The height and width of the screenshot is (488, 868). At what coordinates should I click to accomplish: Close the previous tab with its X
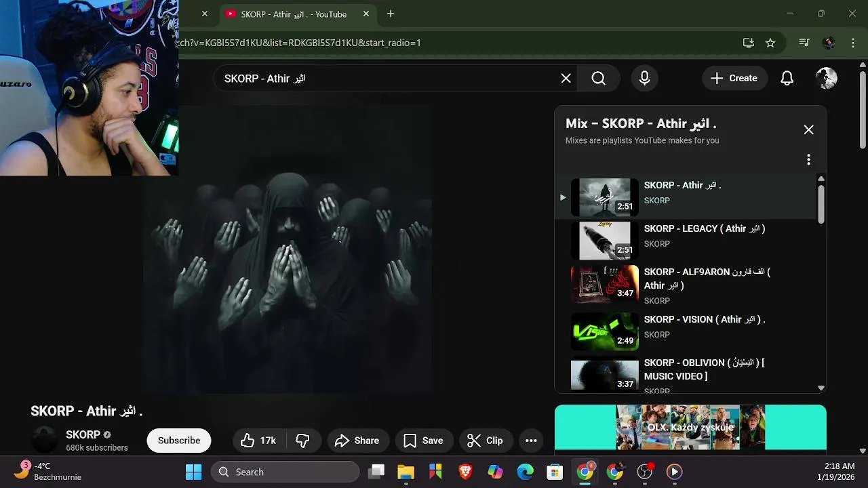[205, 14]
